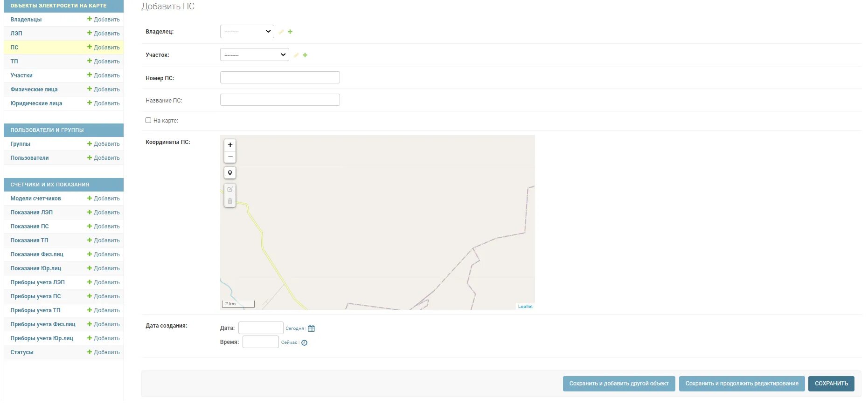868x411 pixels.
Task: Add a new Показания ЛЭП entry
Action: 104,212
